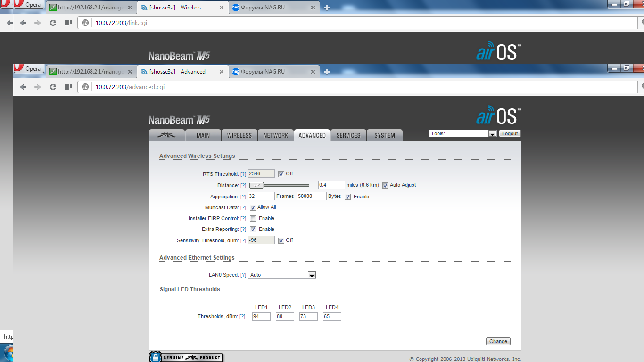Open Speed Dial grid in link.cgi window
Viewport: 644px width, 362px height.
(x=68, y=23)
